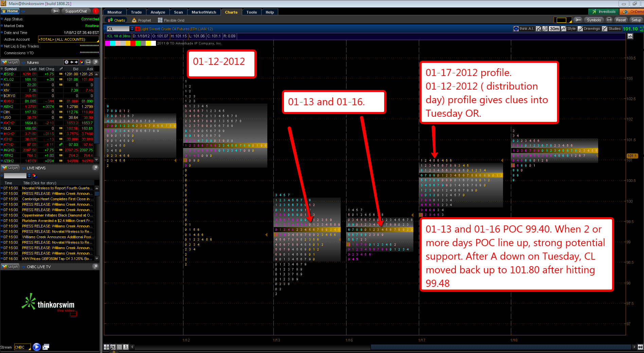Toggle the Net Liq & Day Trades dot
644x353 pixels.
pos(2,46)
